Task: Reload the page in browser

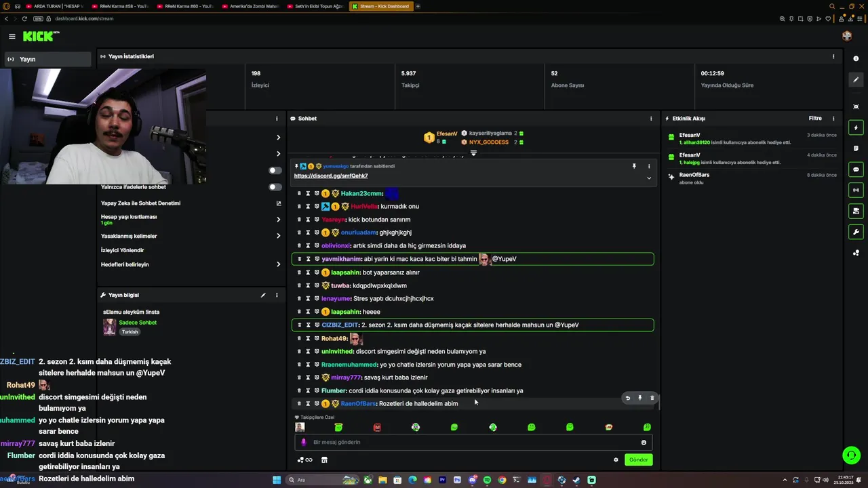Action: coord(24,19)
